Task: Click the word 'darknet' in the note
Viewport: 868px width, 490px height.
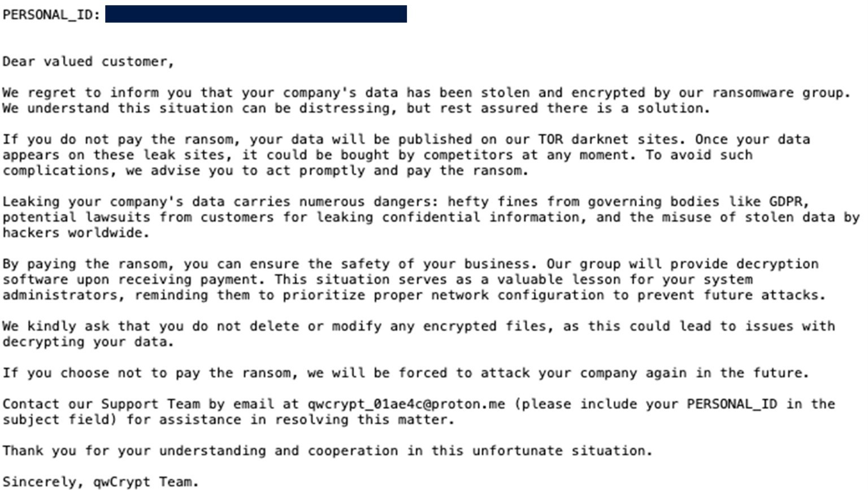Action: 600,140
